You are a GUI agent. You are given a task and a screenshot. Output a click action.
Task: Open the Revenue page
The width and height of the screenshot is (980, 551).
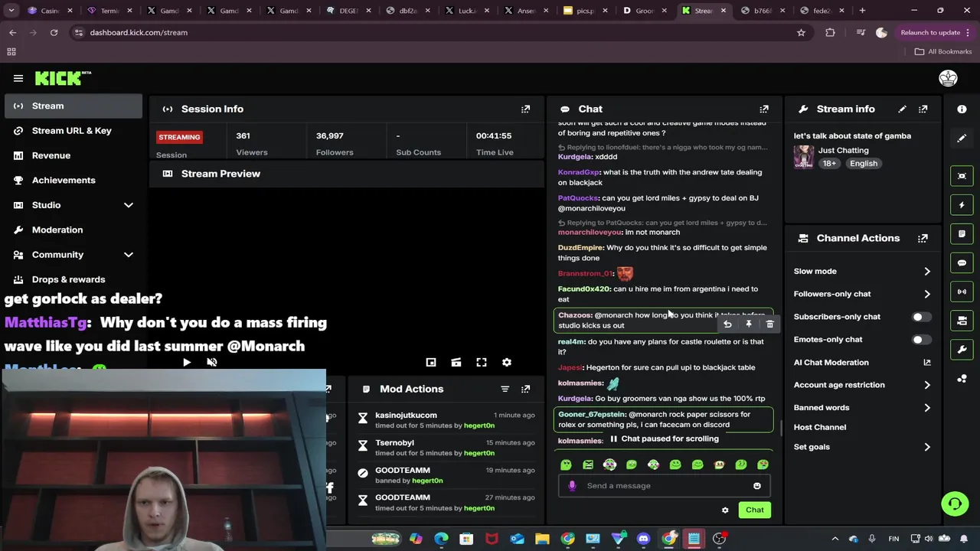click(x=73, y=155)
